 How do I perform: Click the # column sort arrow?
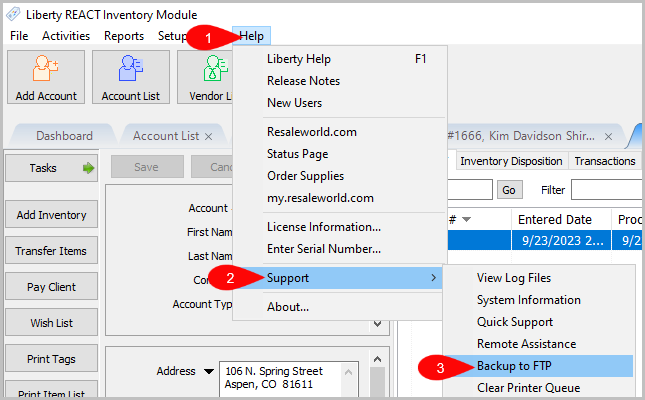(x=466, y=219)
